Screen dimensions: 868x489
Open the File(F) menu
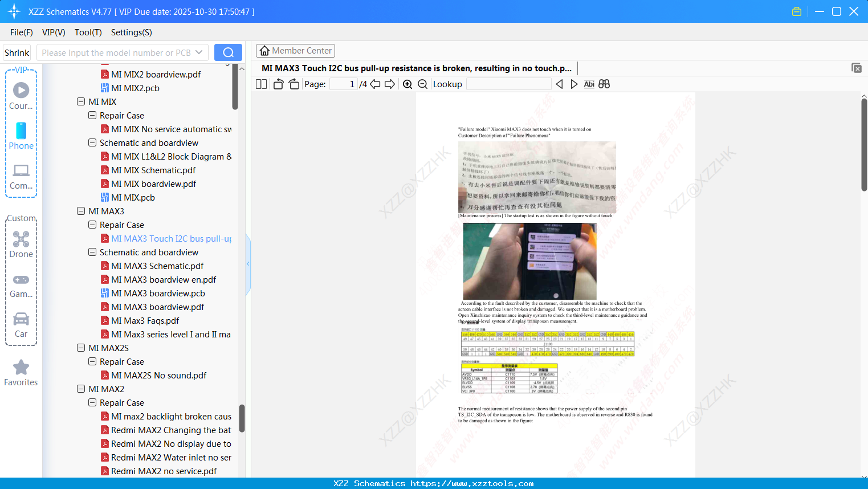[x=22, y=32]
